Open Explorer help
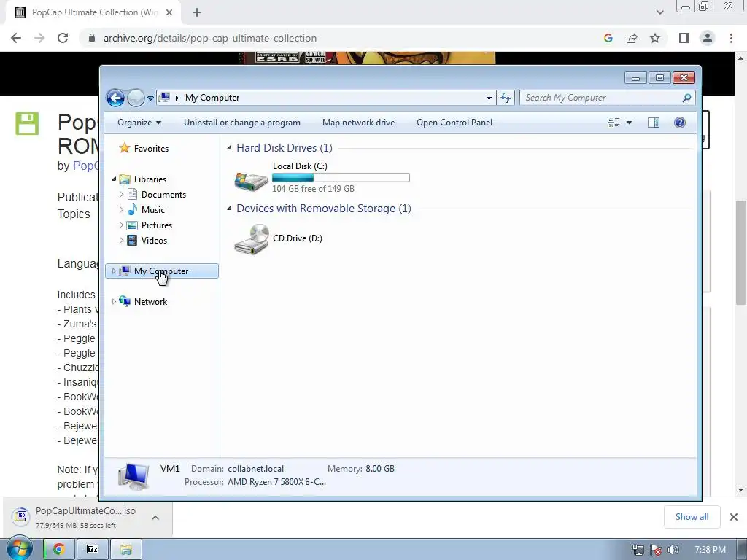Viewport: 747px width, 560px height. [x=680, y=122]
